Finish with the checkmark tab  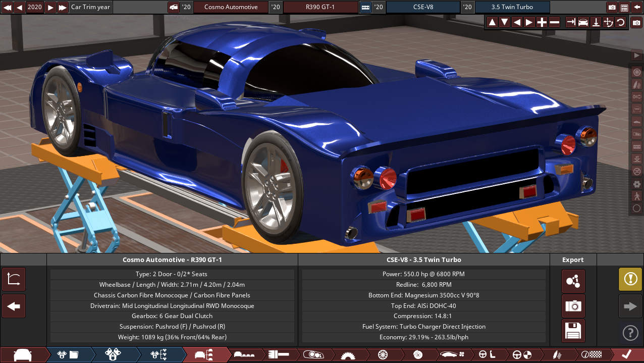click(x=626, y=355)
